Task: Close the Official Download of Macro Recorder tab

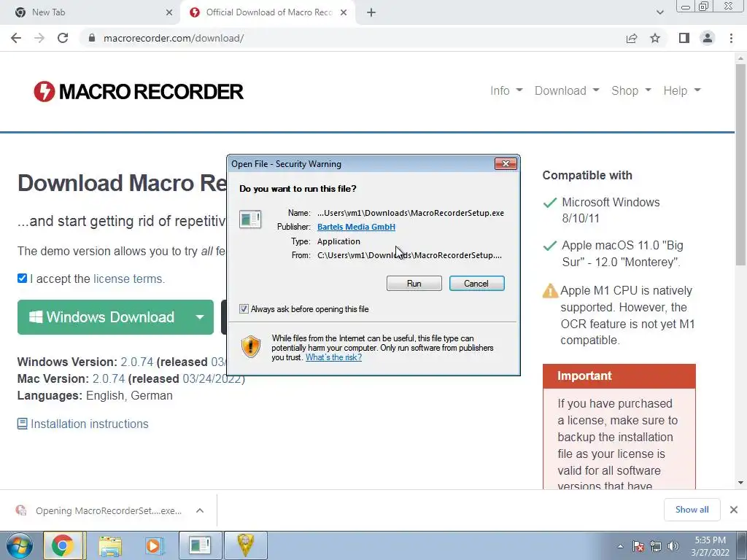Action: pos(344,12)
